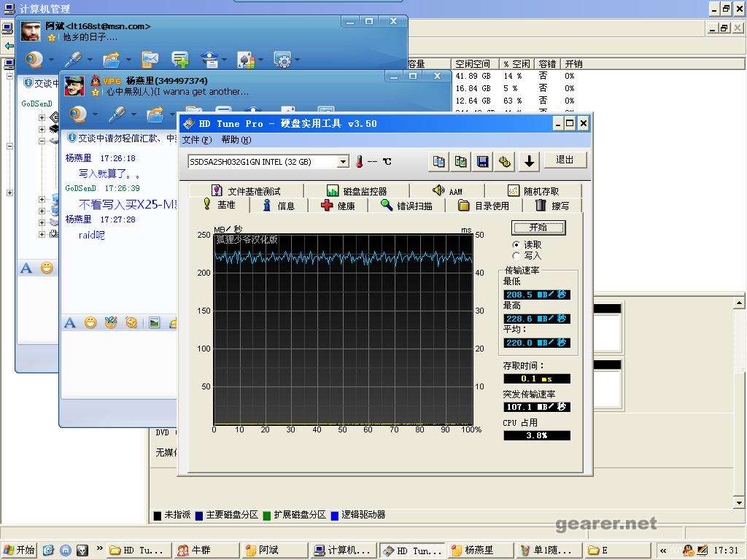Start video chat webcam icon in 阿斌 window
This screenshot has width=747, height=560.
pyautogui.click(x=34, y=60)
